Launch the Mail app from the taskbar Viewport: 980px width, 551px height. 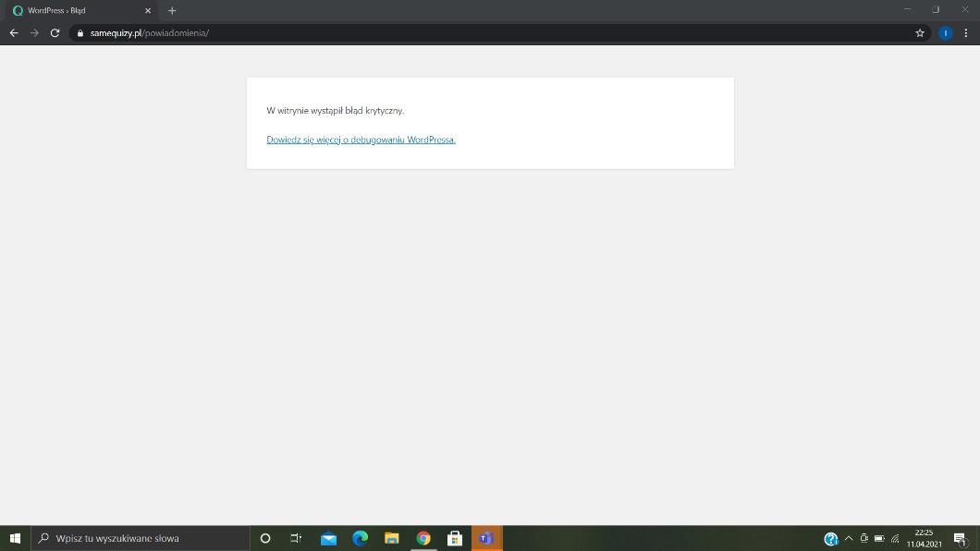coord(328,538)
